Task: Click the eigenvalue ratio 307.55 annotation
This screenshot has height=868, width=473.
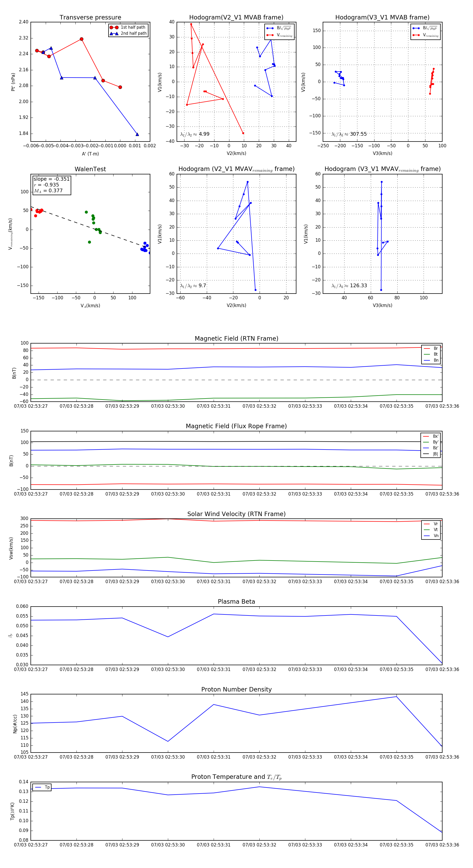Action: 349,134
